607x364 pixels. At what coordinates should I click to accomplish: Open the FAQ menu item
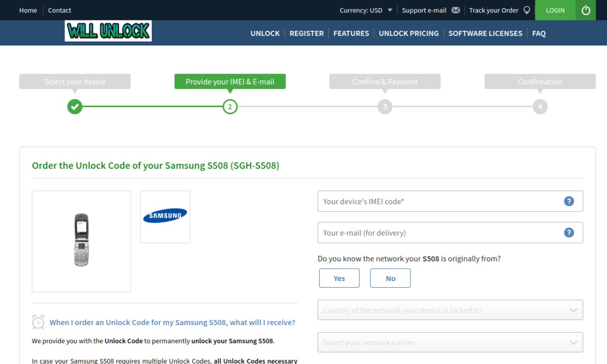click(x=539, y=33)
